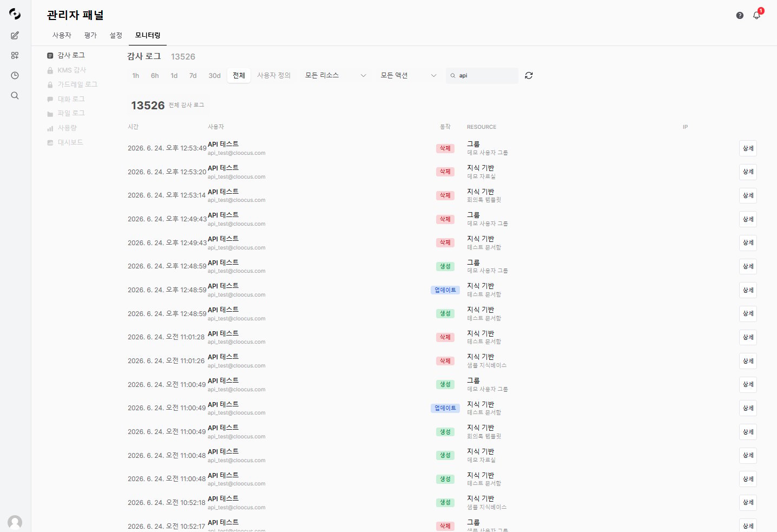Click the search field containing 'api'
The image size is (777, 532).
coord(482,76)
